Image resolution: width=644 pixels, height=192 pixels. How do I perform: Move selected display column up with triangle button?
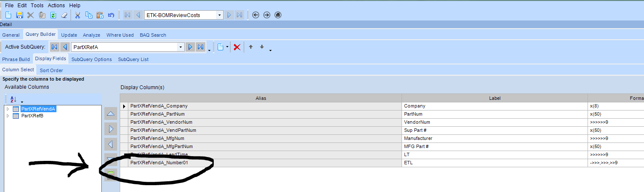pyautogui.click(x=111, y=114)
